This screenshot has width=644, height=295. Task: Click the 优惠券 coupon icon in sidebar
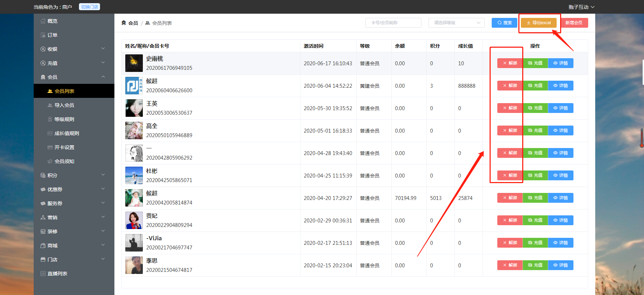coord(43,189)
